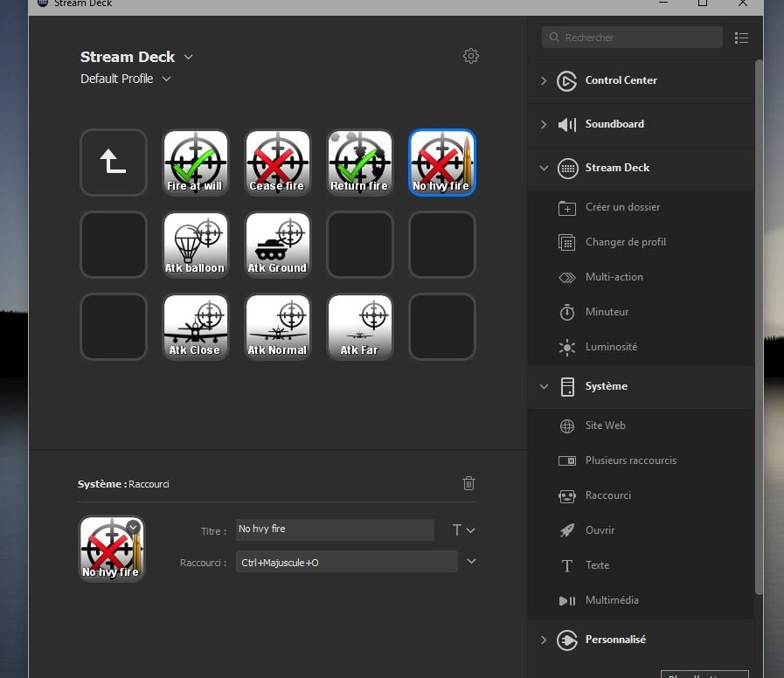Click the Texte action
The width and height of the screenshot is (784, 678).
642,565
